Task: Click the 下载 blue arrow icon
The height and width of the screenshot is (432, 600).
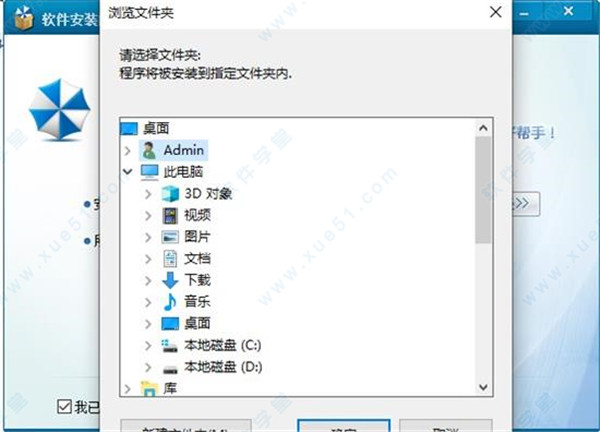Action: (170, 280)
